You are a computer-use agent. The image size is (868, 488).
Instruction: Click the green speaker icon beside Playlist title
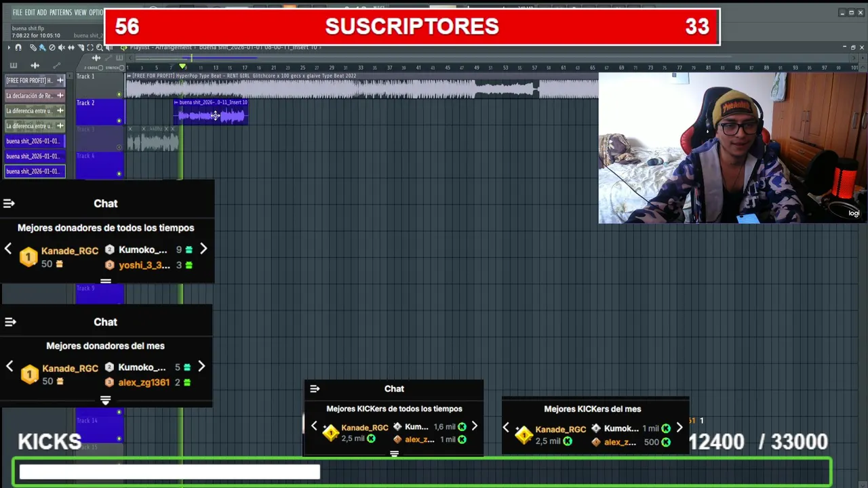[123, 47]
